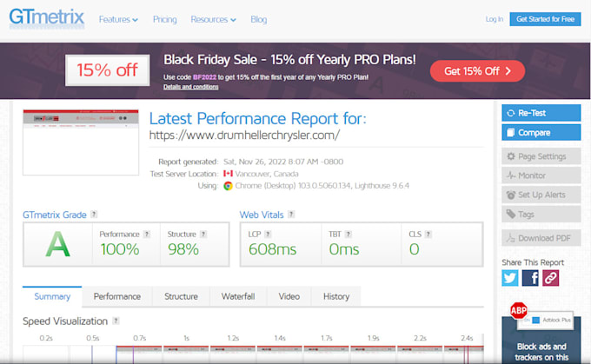Screen dimensions: 591x364
Task: Share report on Facebook
Action: pos(530,278)
